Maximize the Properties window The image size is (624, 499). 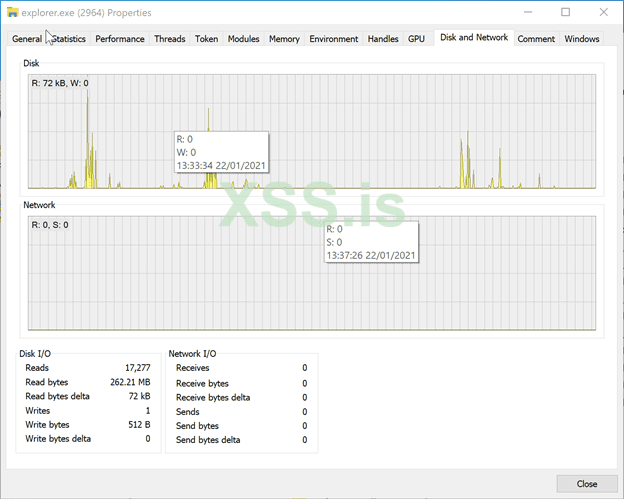pyautogui.click(x=565, y=12)
